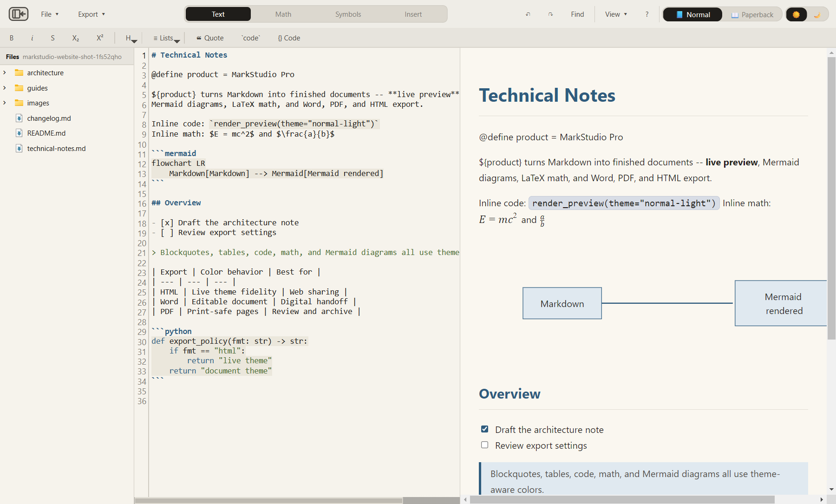Click the 'Overview' preview heading

point(509,394)
